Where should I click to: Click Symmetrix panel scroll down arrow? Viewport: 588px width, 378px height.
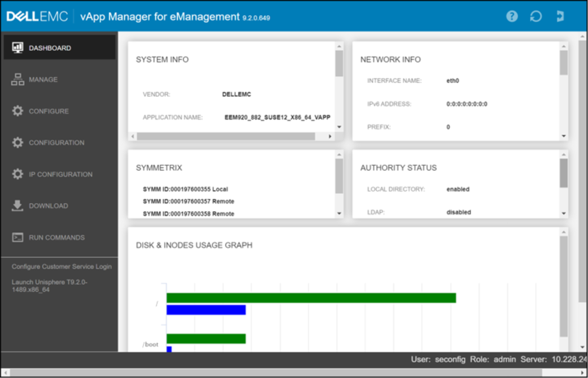339,214
